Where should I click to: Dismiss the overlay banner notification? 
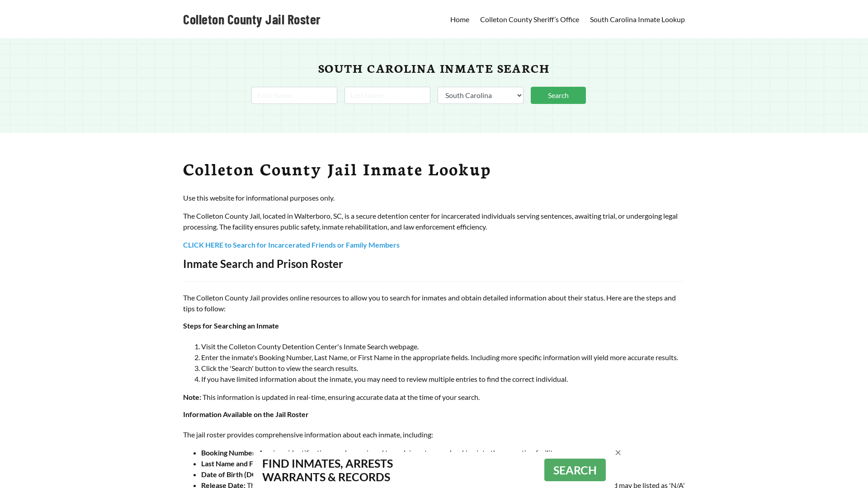pyautogui.click(x=618, y=452)
